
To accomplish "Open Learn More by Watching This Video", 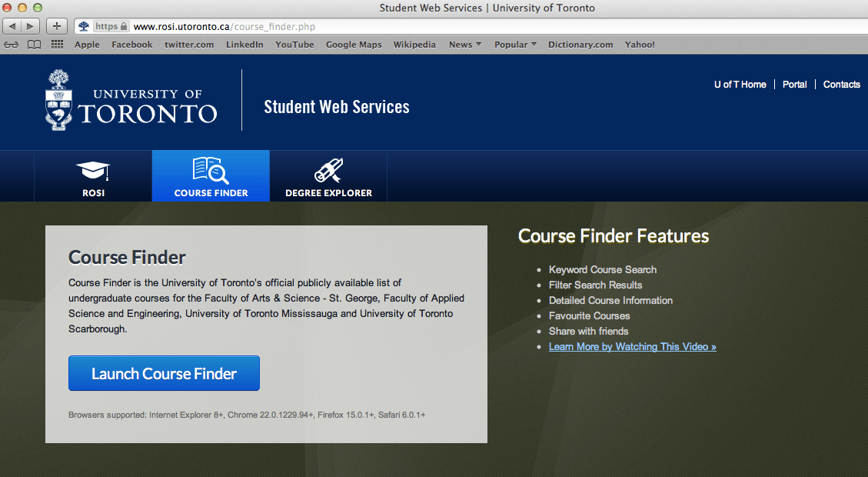I will [632, 347].
